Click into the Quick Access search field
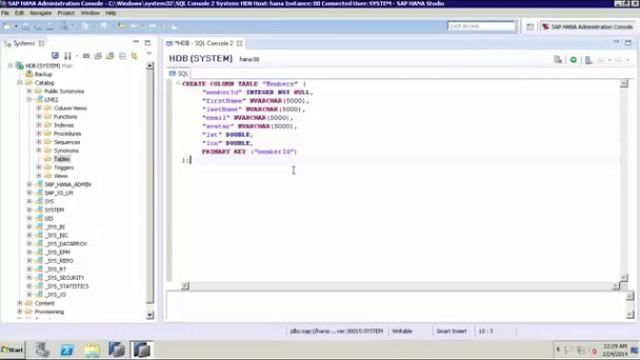The width and height of the screenshot is (640, 360). tap(481, 26)
